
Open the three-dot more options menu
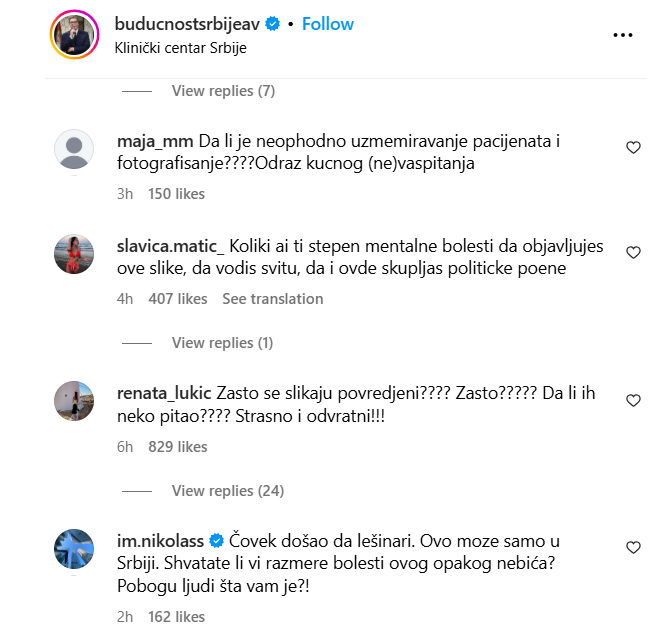click(x=623, y=34)
